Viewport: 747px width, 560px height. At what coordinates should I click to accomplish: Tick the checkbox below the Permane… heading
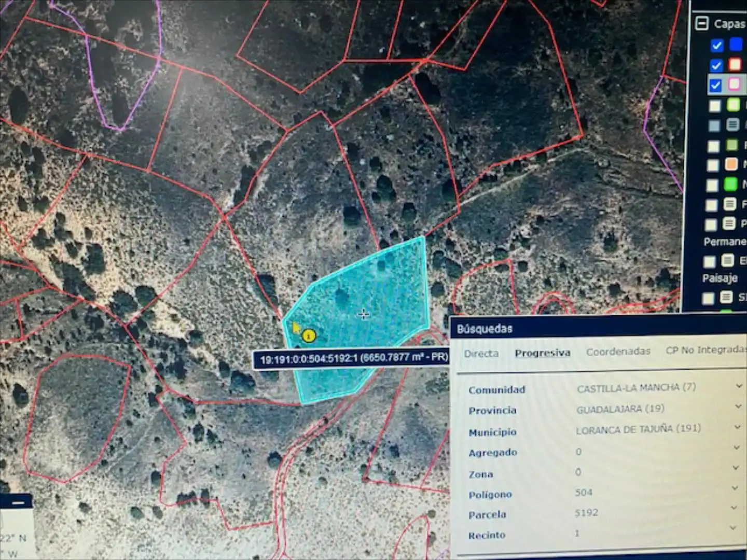709,261
